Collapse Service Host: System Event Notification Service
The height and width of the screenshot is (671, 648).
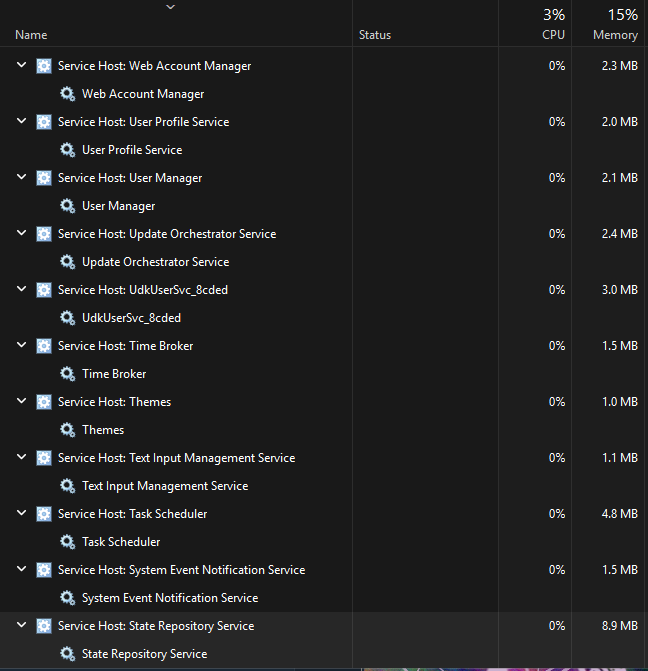click(21, 570)
